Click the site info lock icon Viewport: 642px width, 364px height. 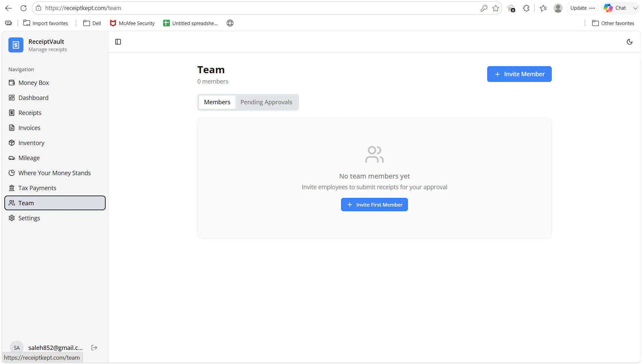pos(39,8)
